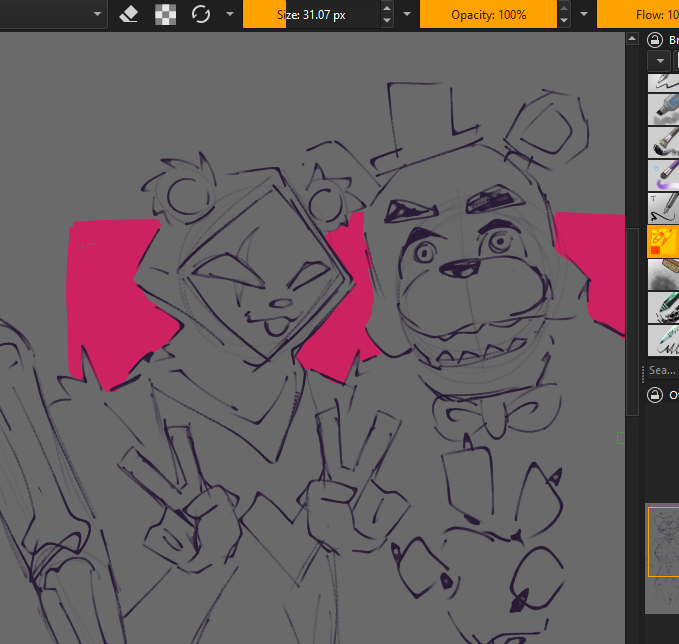The image size is (679, 644).
Task: Click the Overview docker thumbnail
Action: pyautogui.click(x=663, y=558)
